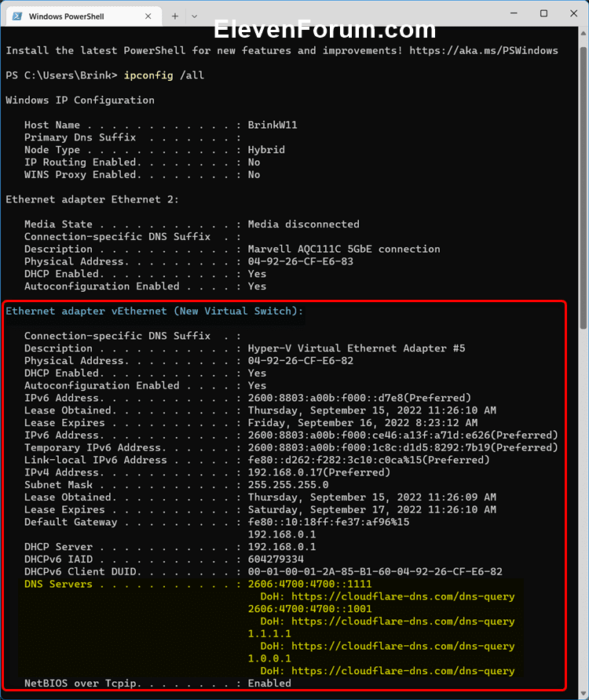Click the Node Type value Hybrid
Viewport: 589px width, 700px height.
[x=266, y=150]
